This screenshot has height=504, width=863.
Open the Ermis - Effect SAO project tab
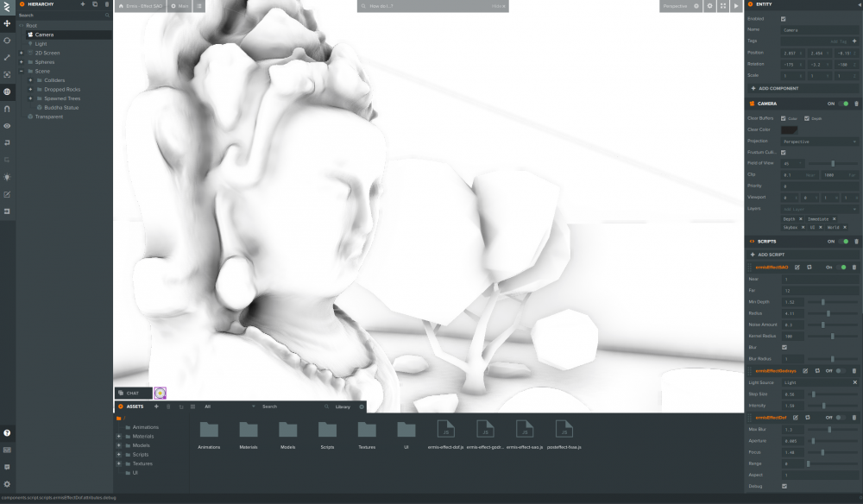pos(142,6)
